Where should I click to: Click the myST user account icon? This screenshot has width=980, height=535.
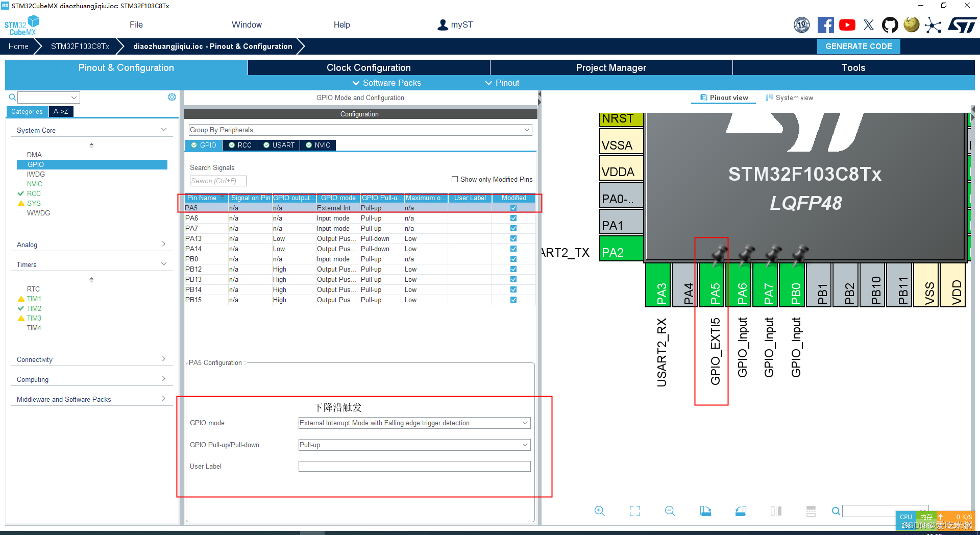pos(443,25)
